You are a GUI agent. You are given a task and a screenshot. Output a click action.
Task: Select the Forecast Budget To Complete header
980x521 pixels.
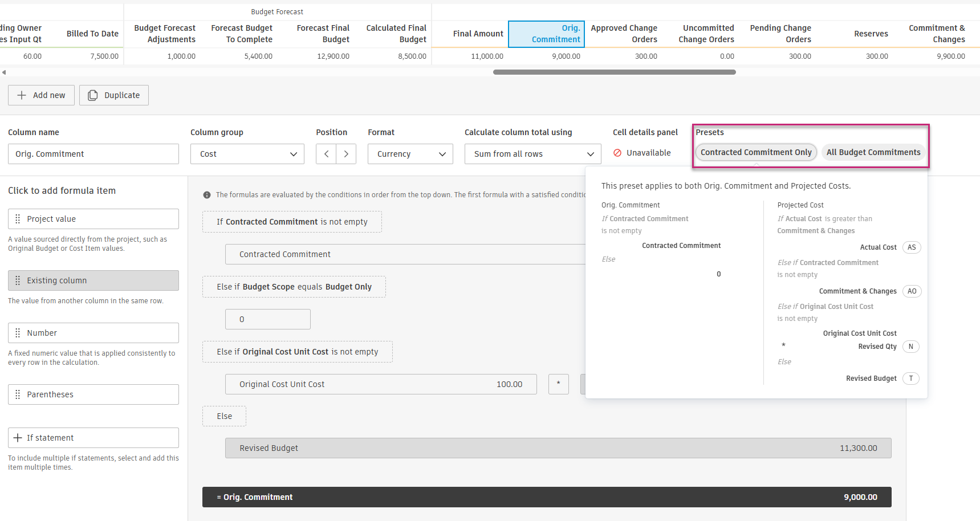click(239, 34)
